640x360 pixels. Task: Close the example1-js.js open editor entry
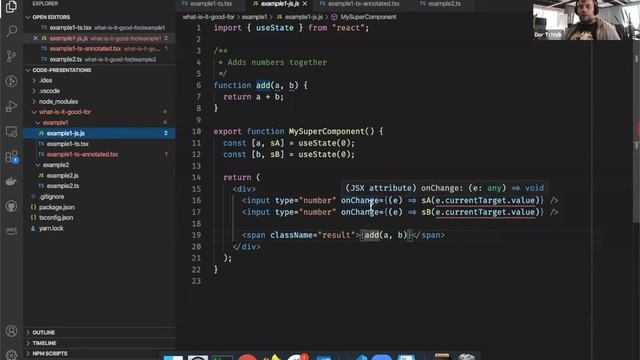35,38
